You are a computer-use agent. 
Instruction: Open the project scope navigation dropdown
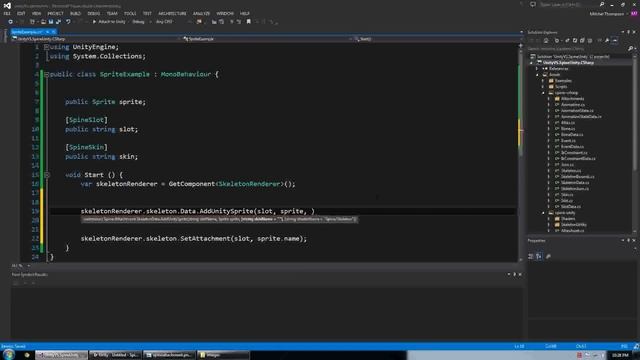95,39
